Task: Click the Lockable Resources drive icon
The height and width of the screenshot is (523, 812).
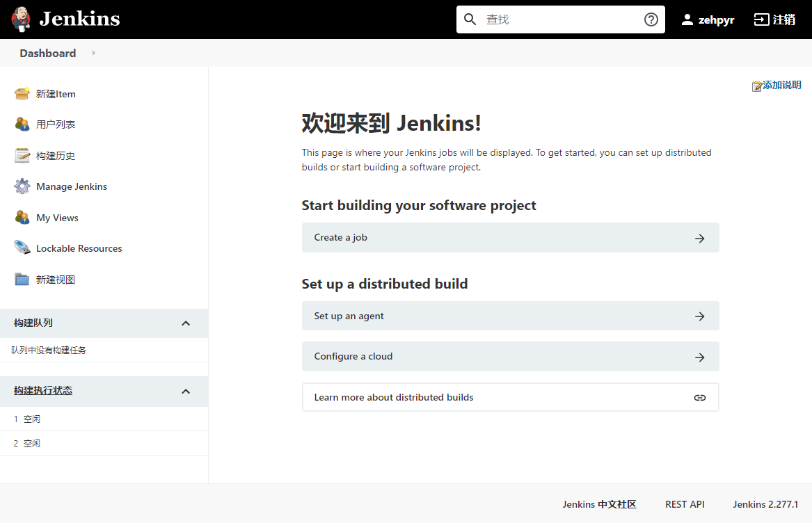Action: click(22, 248)
